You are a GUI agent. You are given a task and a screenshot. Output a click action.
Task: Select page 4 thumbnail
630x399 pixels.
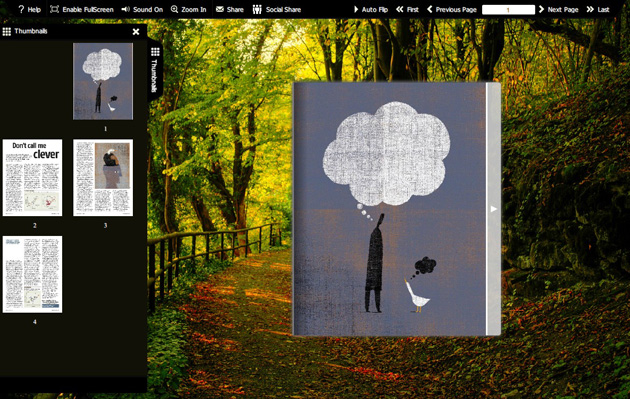pyautogui.click(x=33, y=274)
